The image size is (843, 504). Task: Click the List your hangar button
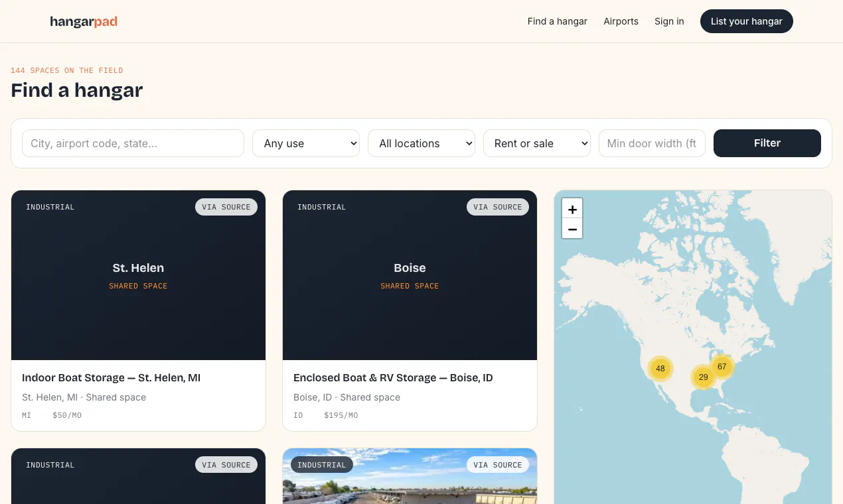tap(747, 21)
